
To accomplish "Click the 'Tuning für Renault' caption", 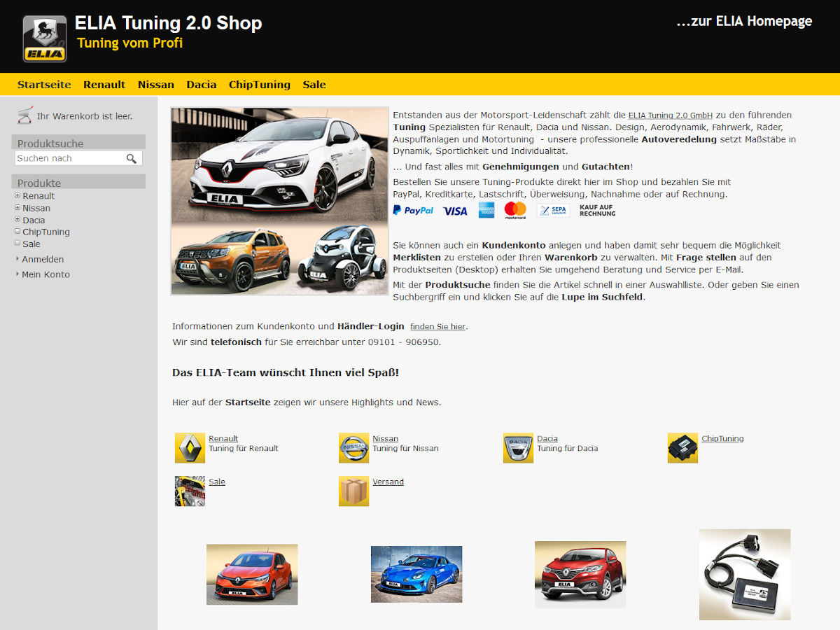I will tap(244, 449).
